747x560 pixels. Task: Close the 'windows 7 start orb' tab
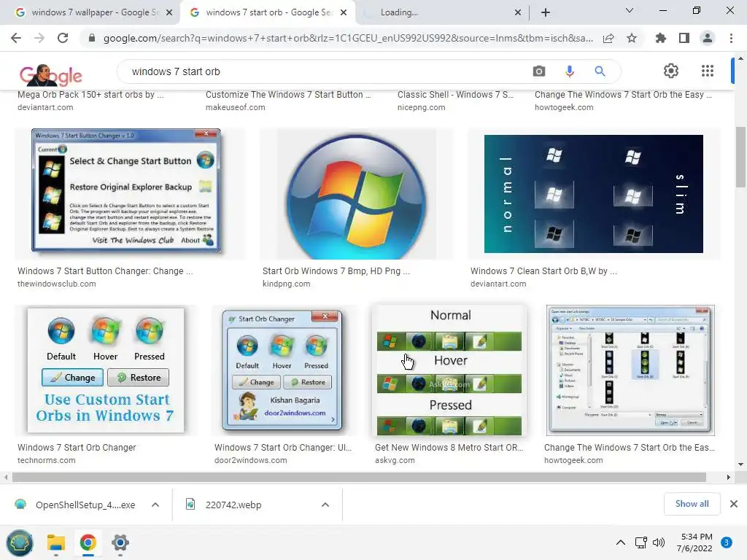click(x=343, y=12)
